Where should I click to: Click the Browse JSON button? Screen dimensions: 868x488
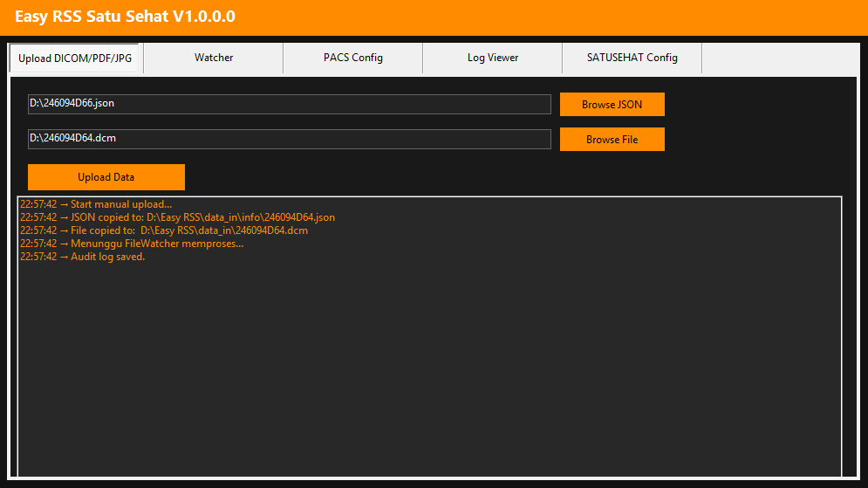tap(612, 105)
